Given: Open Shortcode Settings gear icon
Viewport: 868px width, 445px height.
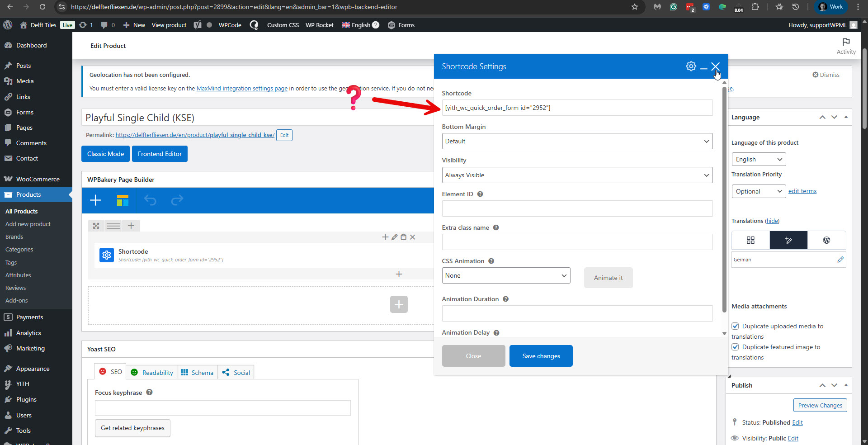Looking at the screenshot, I should coord(691,66).
